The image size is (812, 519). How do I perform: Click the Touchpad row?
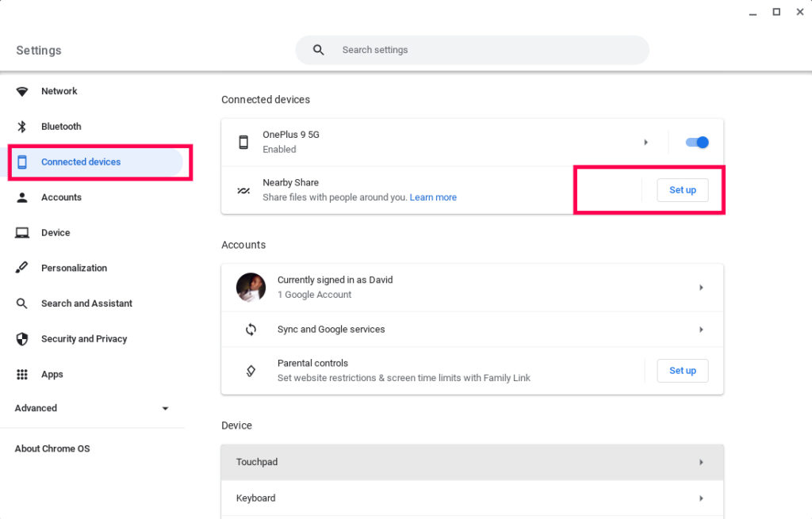(x=473, y=462)
